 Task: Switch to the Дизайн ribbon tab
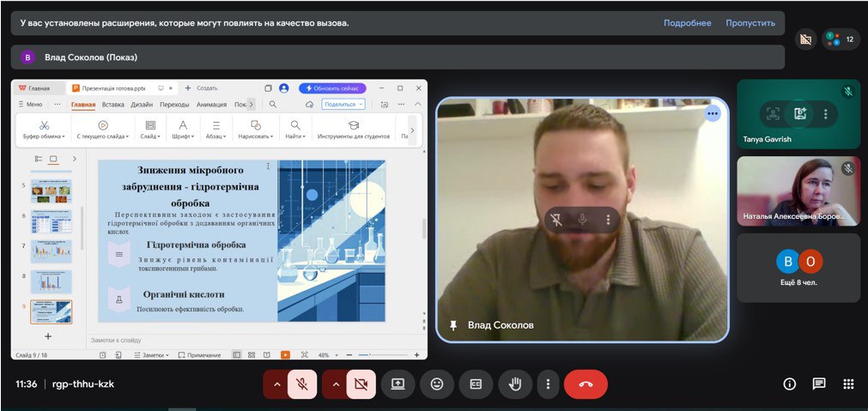pyautogui.click(x=142, y=105)
